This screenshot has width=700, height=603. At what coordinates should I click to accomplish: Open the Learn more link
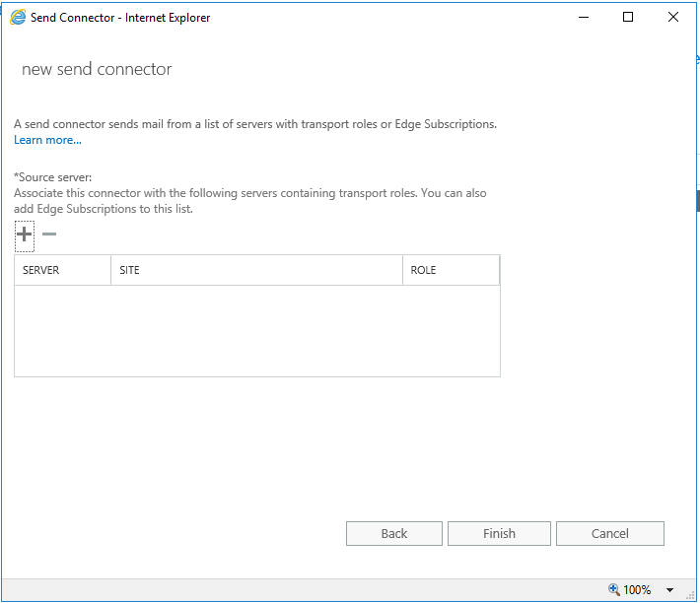point(47,140)
